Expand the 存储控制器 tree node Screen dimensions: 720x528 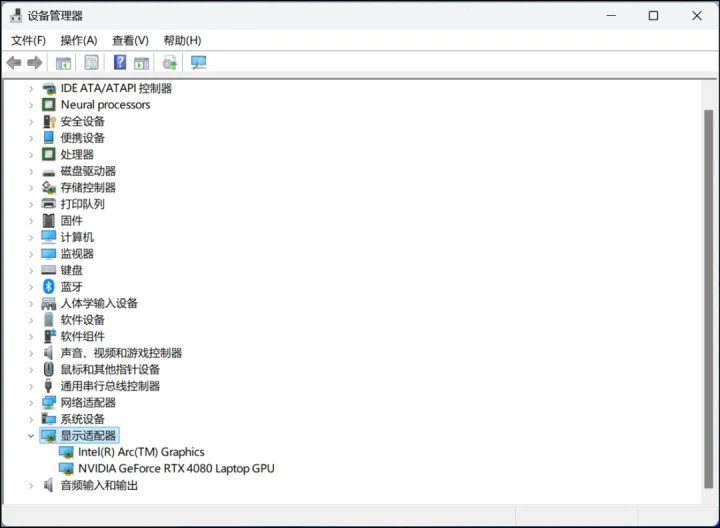31,188
